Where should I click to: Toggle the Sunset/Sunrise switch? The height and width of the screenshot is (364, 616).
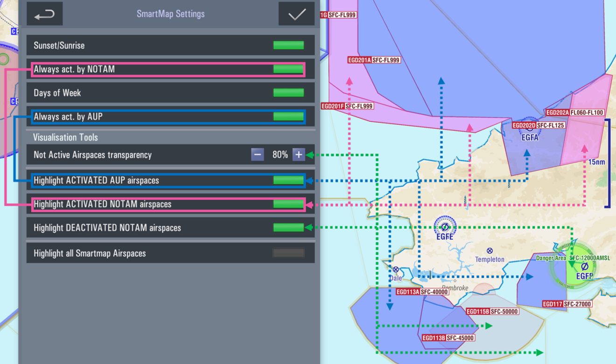pyautogui.click(x=288, y=45)
